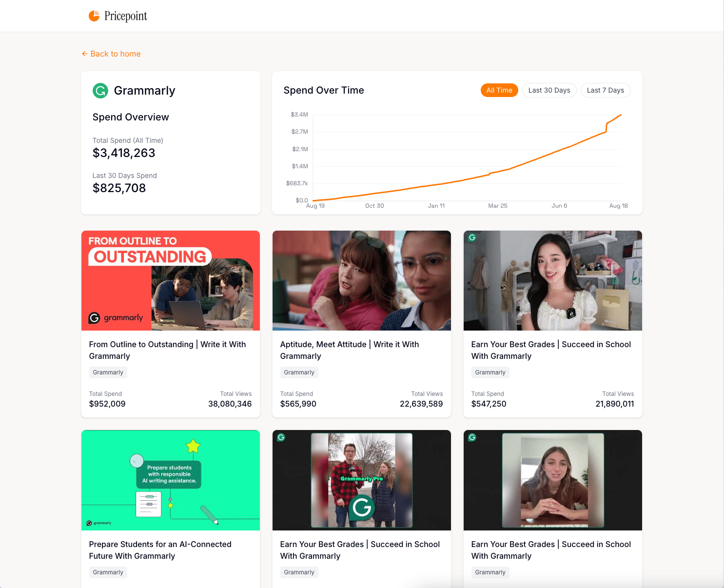Click the left arrow beside 'Back to home'

click(85, 54)
